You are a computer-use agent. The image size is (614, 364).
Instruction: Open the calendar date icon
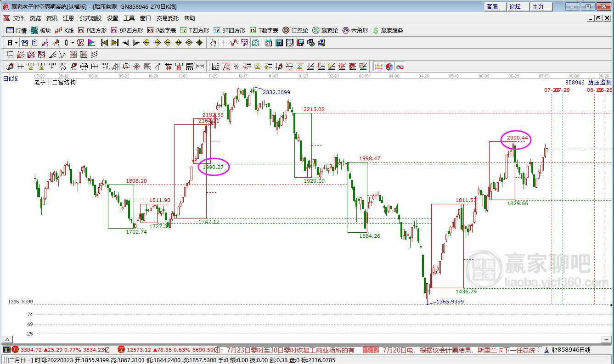click(269, 43)
